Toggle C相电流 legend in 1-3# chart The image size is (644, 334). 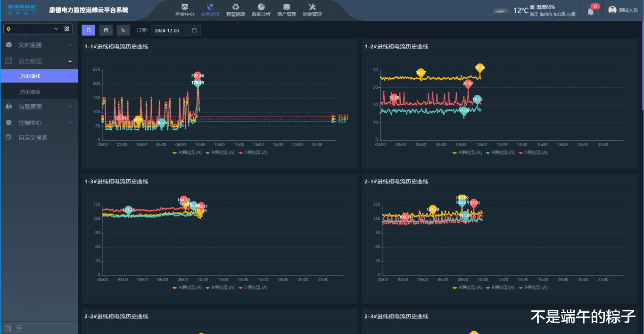coord(253,287)
